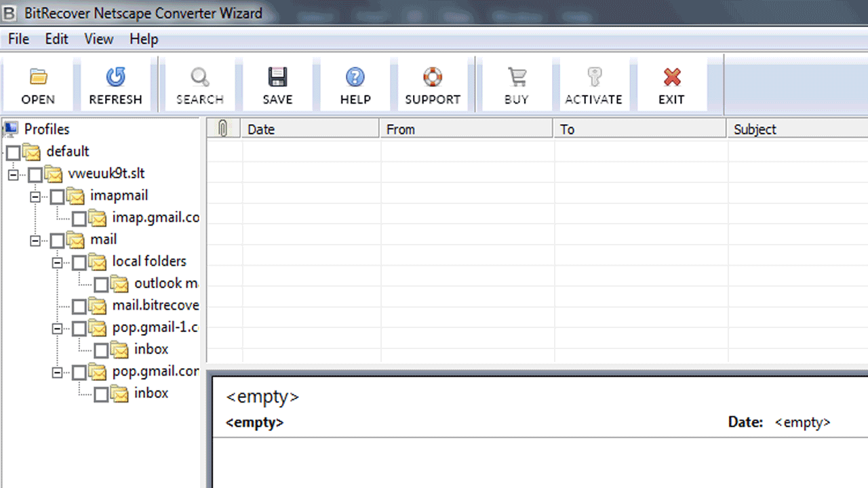This screenshot has height=488, width=868.
Task: Click the Profiles root label
Action: [x=47, y=129]
